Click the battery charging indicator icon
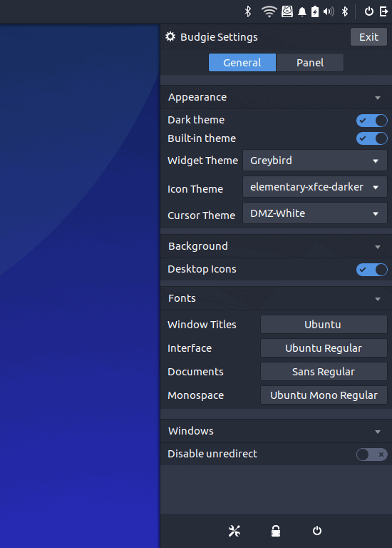The width and height of the screenshot is (392, 548). click(x=315, y=11)
